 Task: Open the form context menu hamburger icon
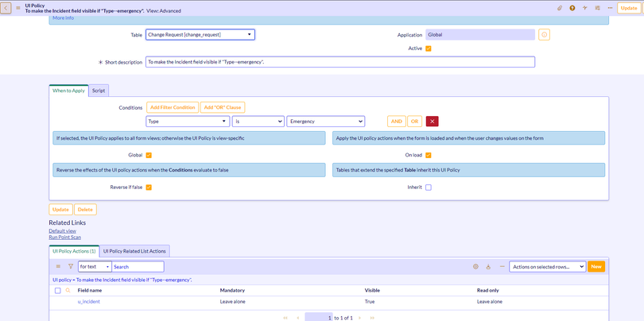pyautogui.click(x=18, y=8)
